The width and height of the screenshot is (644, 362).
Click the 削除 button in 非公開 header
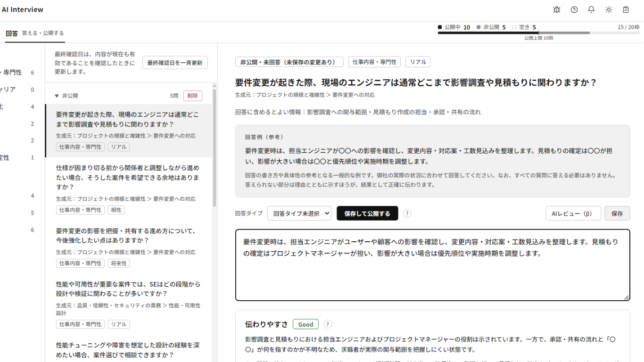193,96
